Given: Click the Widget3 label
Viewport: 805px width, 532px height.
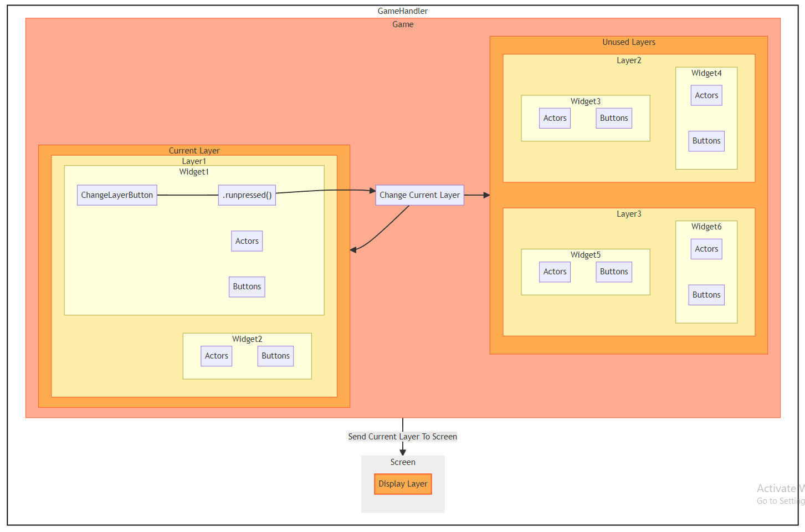Looking at the screenshot, I should 586,101.
